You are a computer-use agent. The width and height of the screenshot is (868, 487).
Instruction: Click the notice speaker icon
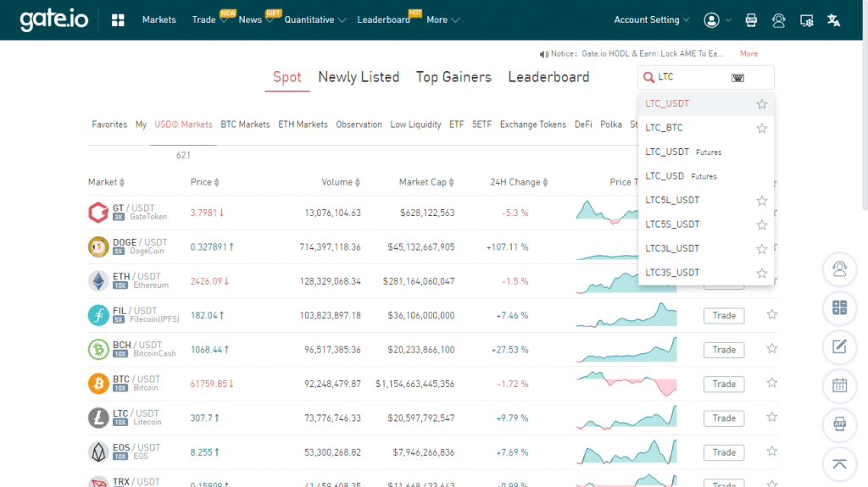click(x=544, y=54)
